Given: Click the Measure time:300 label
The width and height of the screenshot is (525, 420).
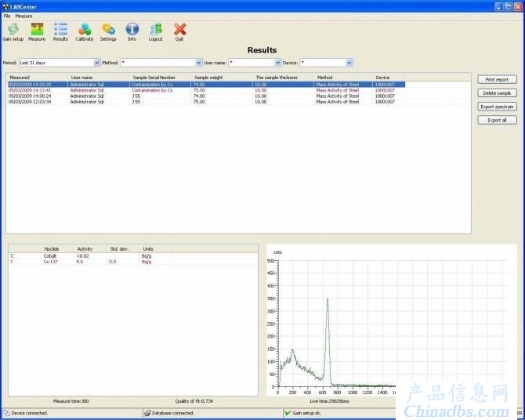Looking at the screenshot, I should click(71, 401).
